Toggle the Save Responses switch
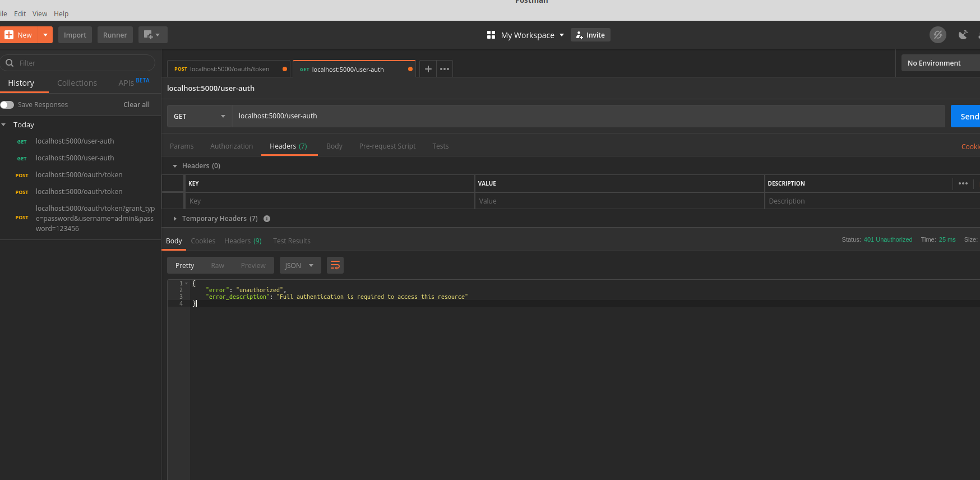980x480 pixels. tap(7, 105)
